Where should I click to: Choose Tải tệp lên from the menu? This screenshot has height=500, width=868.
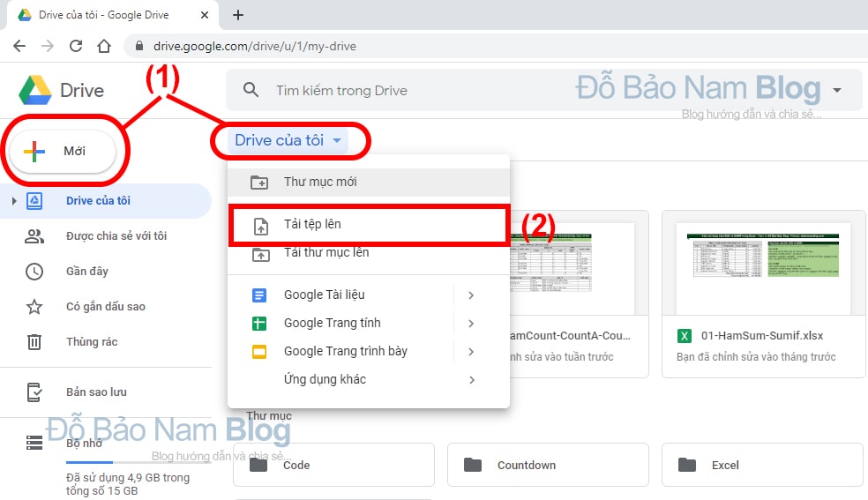369,225
